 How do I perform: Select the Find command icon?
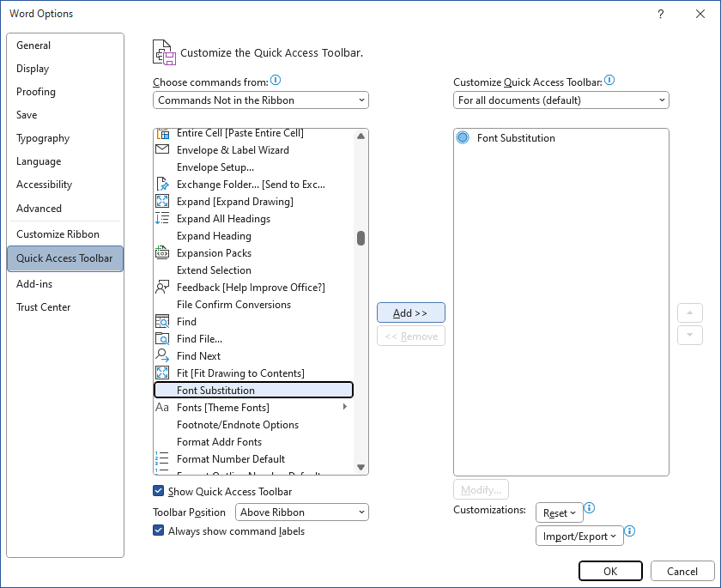(x=161, y=321)
